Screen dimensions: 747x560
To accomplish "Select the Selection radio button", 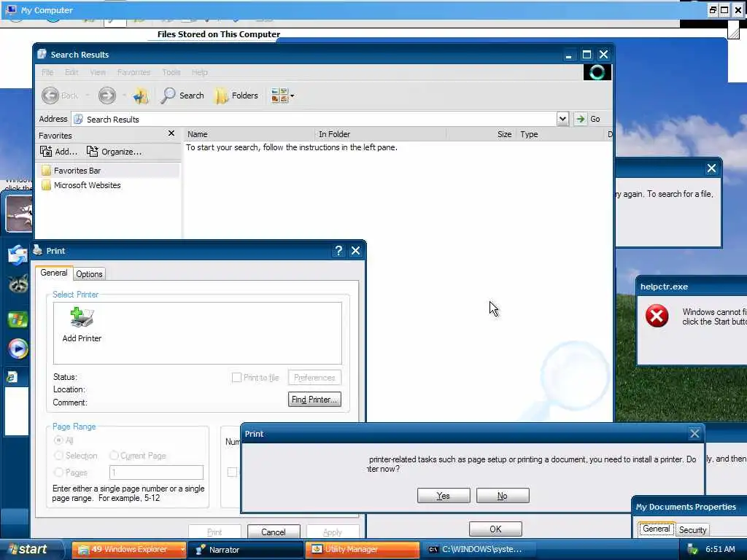I will 58,456.
